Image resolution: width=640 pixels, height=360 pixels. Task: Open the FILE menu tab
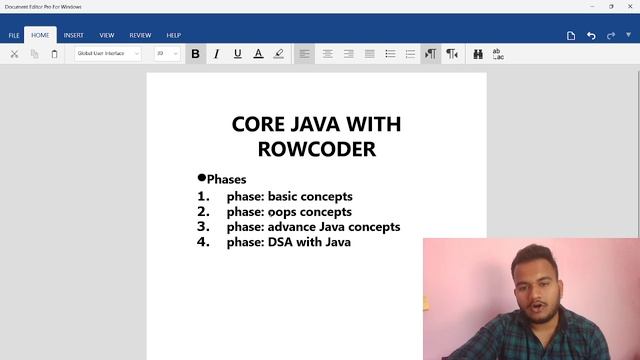pyautogui.click(x=14, y=36)
